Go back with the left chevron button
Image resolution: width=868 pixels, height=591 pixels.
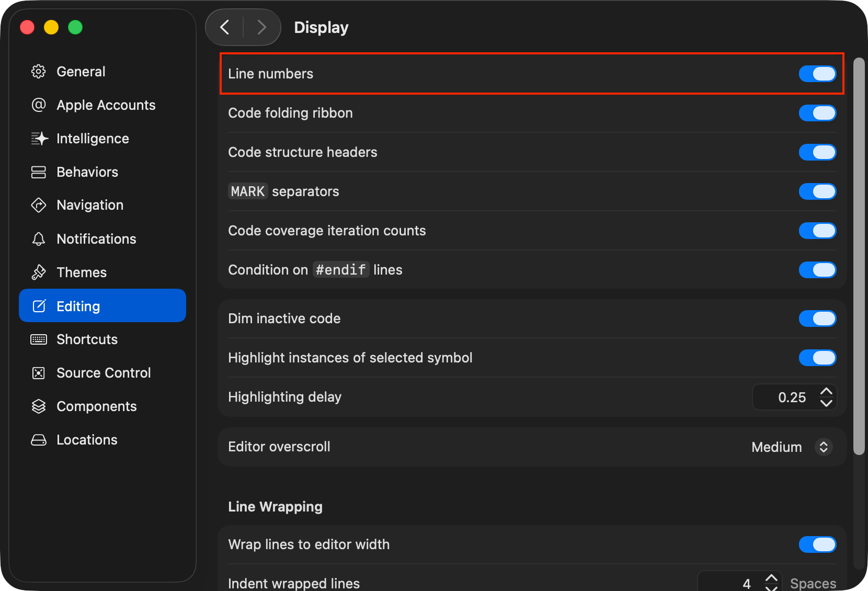225,27
